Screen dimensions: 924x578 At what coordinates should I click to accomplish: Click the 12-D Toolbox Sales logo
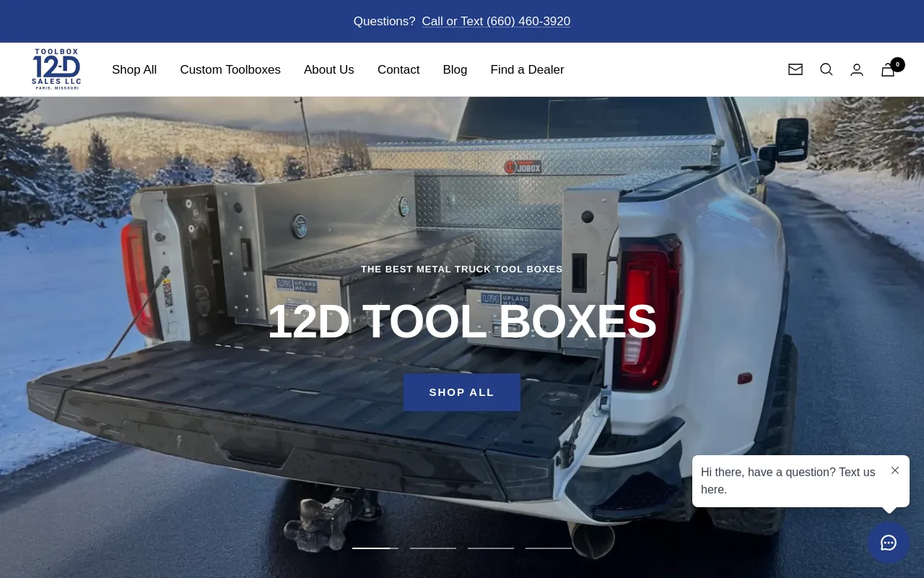(56, 69)
